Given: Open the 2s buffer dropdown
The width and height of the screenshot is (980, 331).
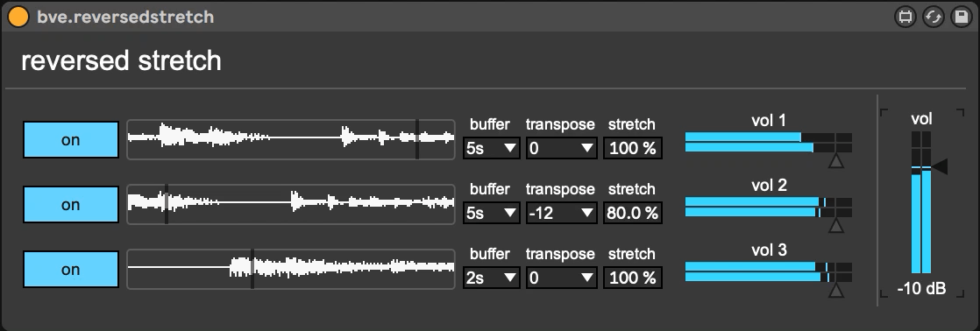Looking at the screenshot, I should tap(491, 278).
